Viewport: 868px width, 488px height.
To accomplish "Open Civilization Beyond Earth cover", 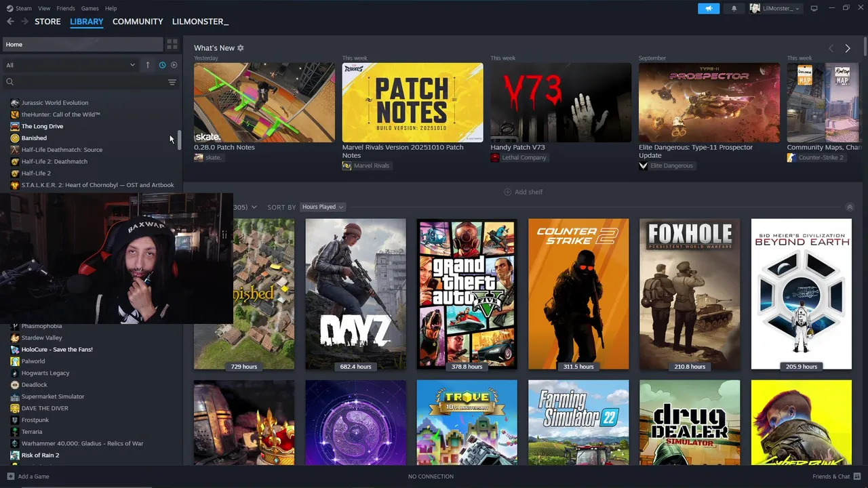I will [x=801, y=294].
